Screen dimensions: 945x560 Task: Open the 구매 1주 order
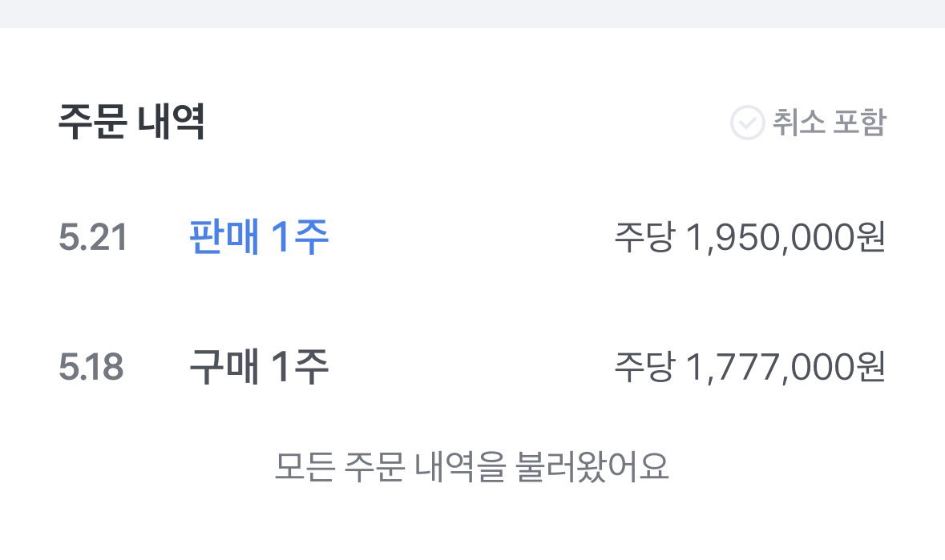[x=259, y=367]
